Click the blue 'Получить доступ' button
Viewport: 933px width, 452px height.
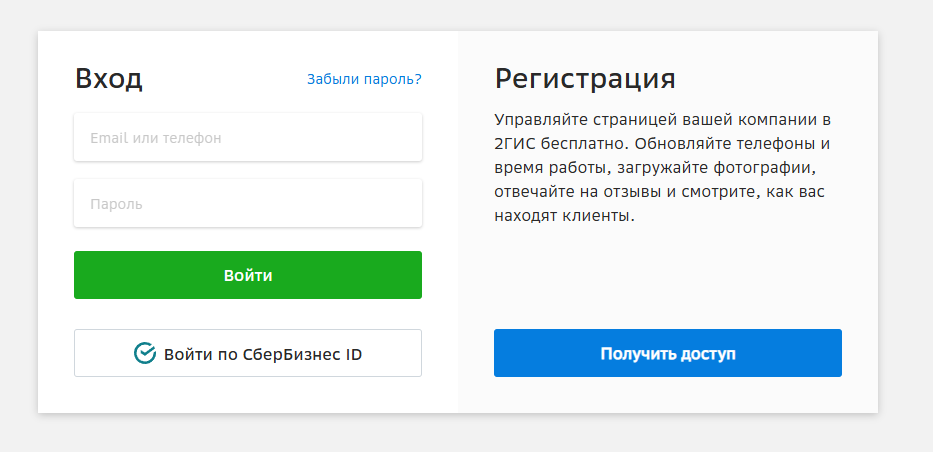coord(668,353)
